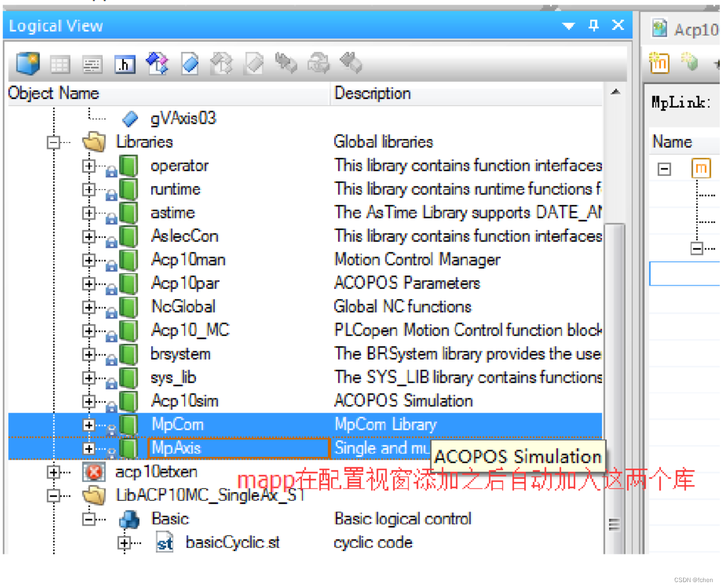Click the gVAxis03 blue tag icon
The image size is (722, 588).
click(x=130, y=119)
